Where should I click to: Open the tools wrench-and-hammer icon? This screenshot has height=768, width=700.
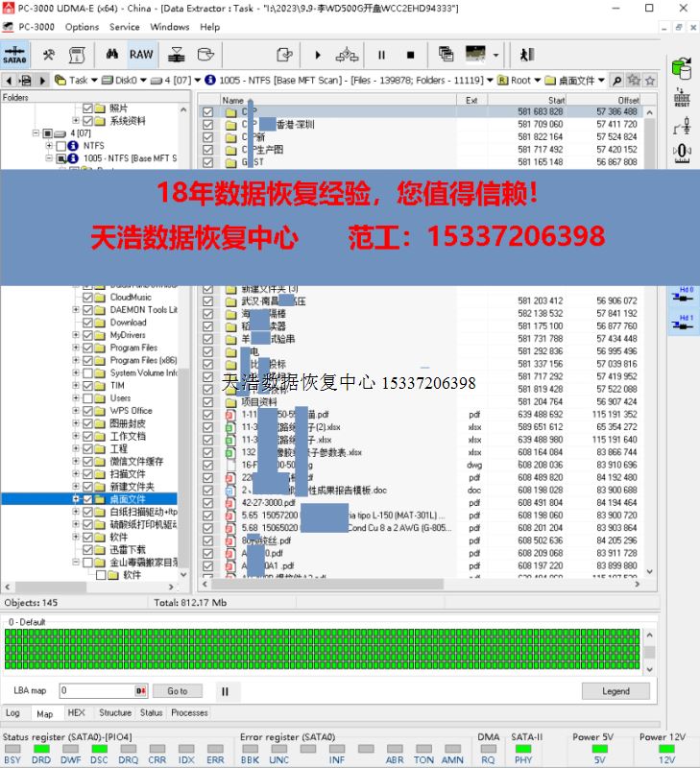[x=49, y=55]
